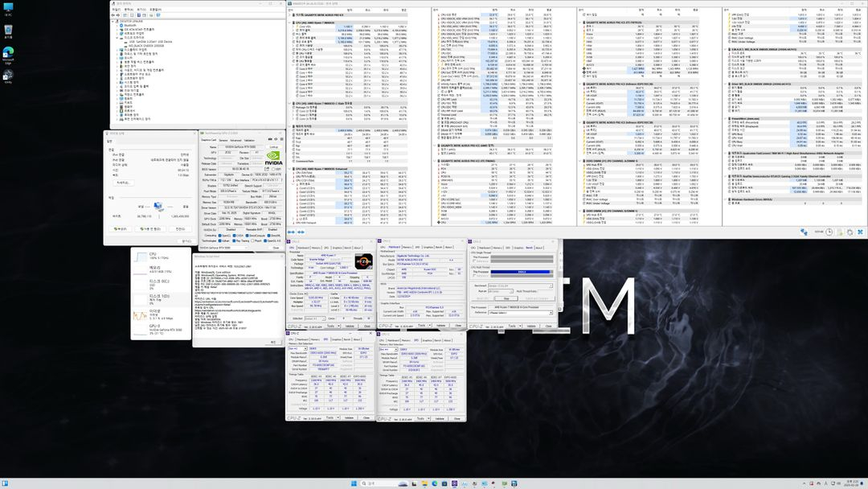The image size is (868, 489).
Task: Click HWiNFO's green logging icon
Action: click(x=841, y=232)
